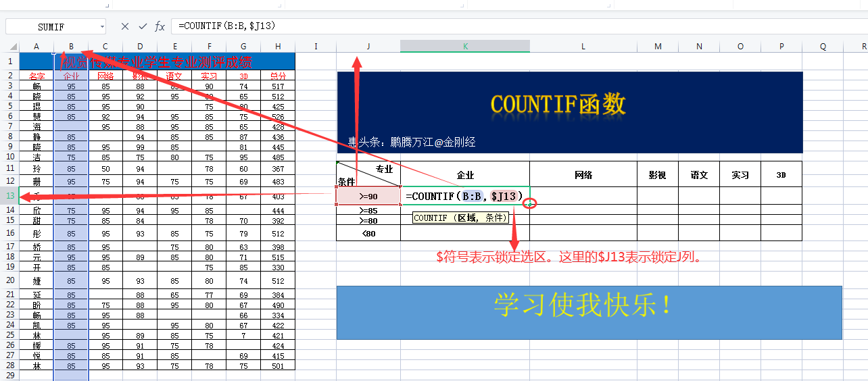Click the 学习使我快乐！ blue shape

tap(589, 312)
